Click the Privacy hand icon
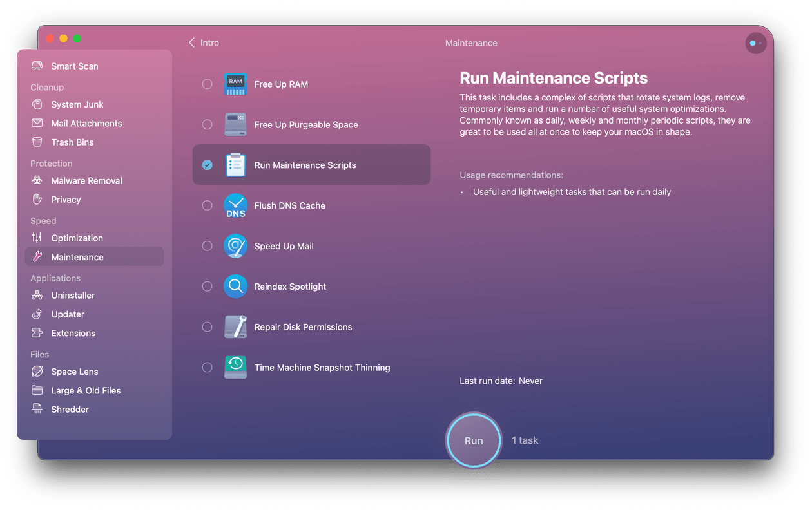This screenshot has height=510, width=812. pos(37,199)
